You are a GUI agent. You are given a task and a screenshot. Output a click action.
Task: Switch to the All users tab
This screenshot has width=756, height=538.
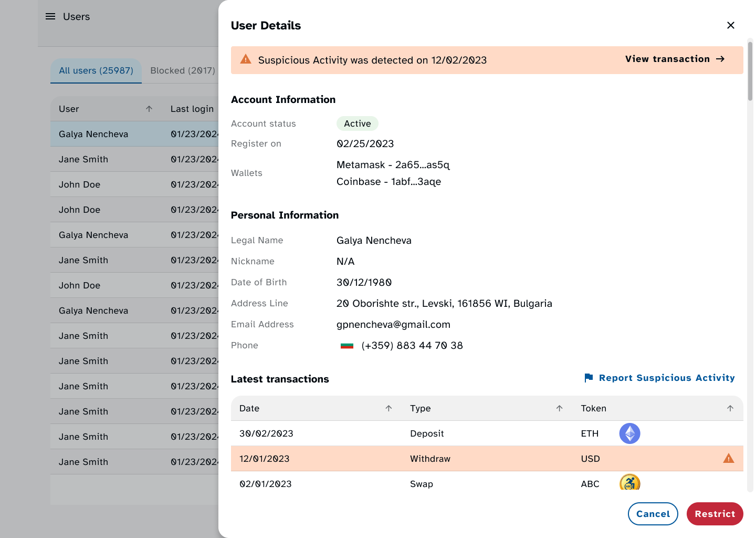(96, 71)
